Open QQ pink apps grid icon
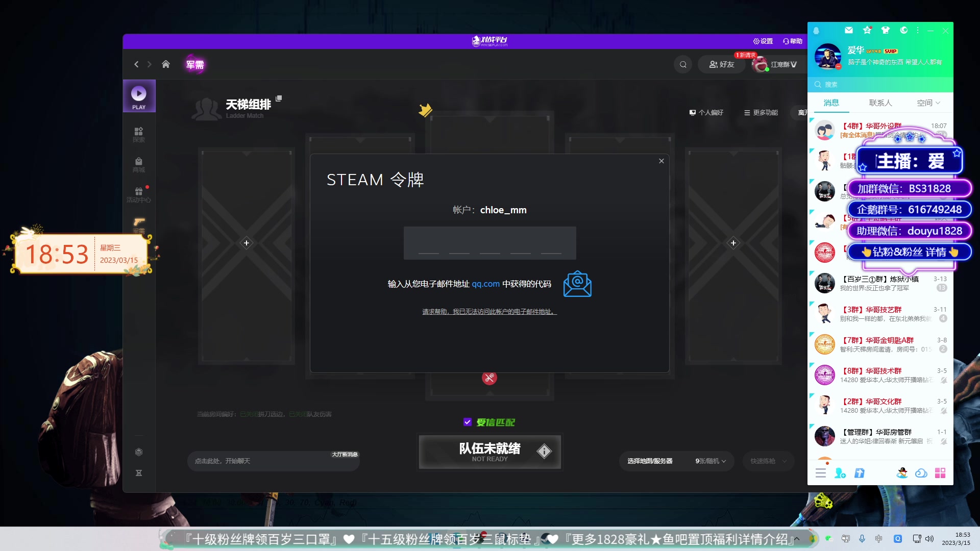 tap(940, 473)
